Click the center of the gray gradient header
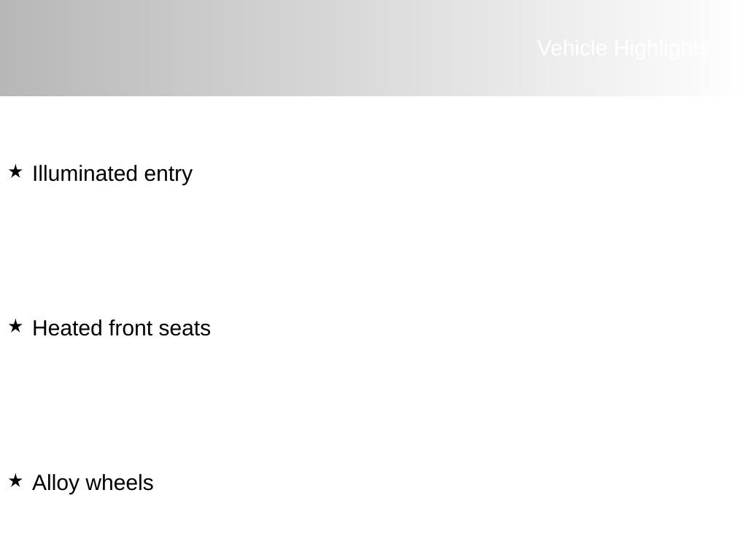The width and height of the screenshot is (747, 560). coord(373,48)
